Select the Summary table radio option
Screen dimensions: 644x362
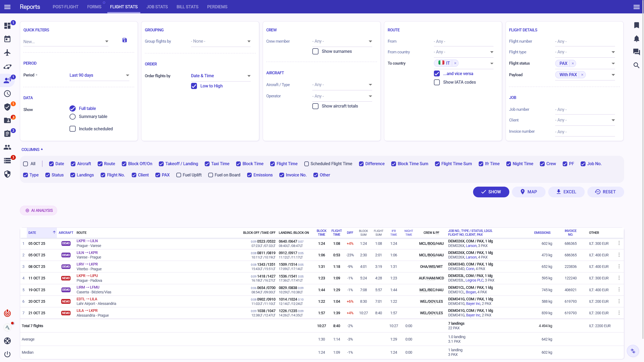point(72,117)
